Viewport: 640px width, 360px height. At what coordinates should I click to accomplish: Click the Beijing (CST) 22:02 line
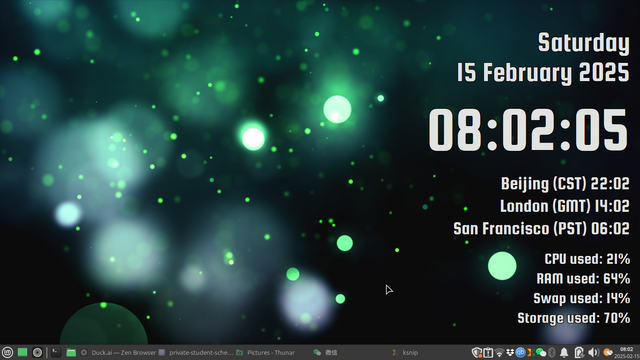pos(565,184)
